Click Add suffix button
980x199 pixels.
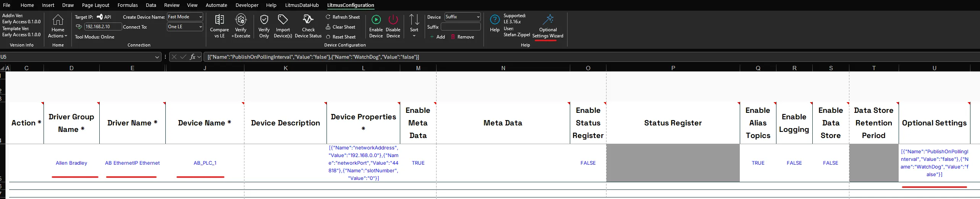(x=437, y=37)
